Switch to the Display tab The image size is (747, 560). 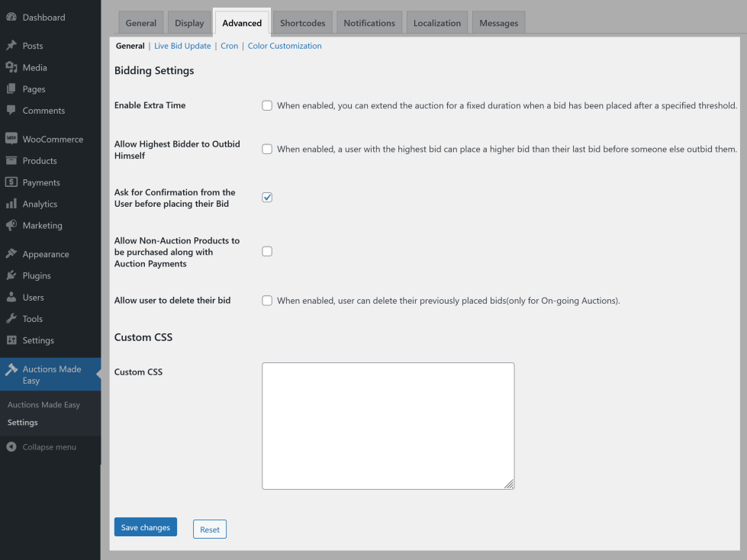click(x=189, y=23)
